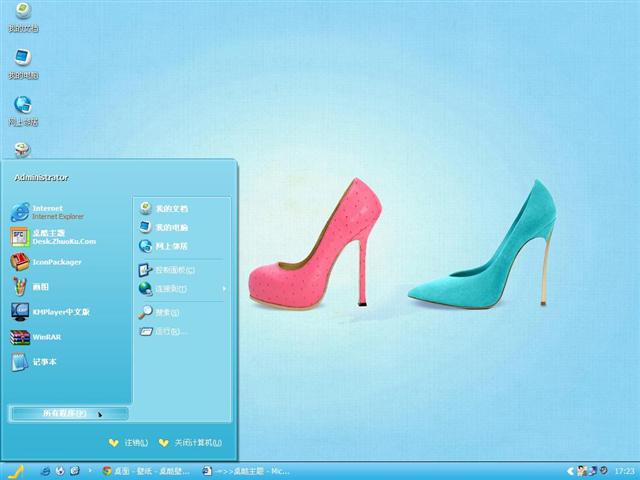Launch Internet Explorer from the Quick Launch bar
Image resolution: width=640 pixels, height=480 pixels.
pyautogui.click(x=45, y=471)
